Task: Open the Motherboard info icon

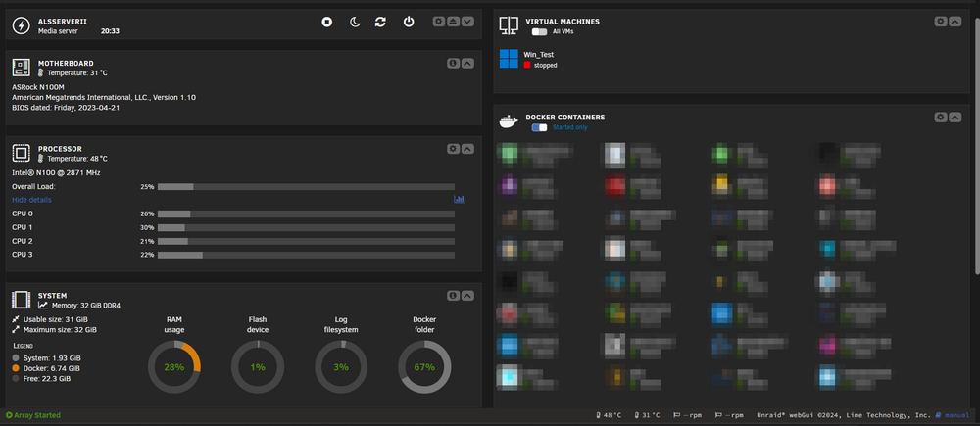Action: pos(453,63)
